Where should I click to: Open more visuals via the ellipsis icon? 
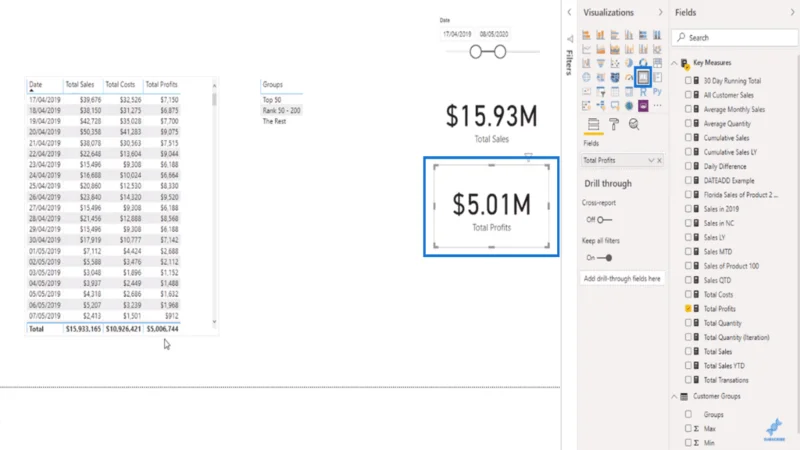click(657, 106)
